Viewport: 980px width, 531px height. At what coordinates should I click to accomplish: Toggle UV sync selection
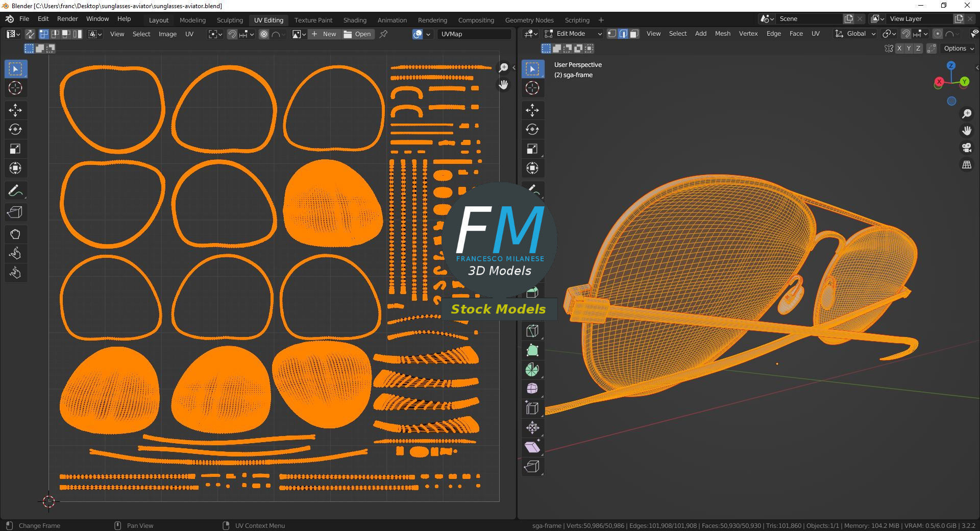pos(30,34)
